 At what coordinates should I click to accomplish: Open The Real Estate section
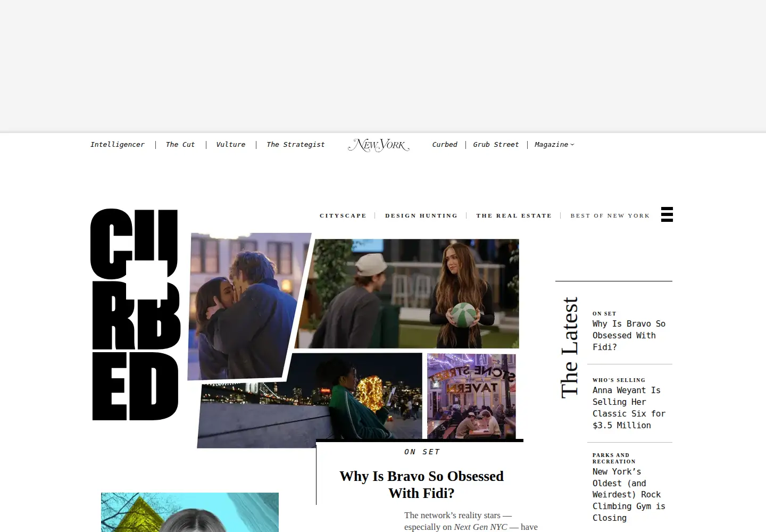514,215
